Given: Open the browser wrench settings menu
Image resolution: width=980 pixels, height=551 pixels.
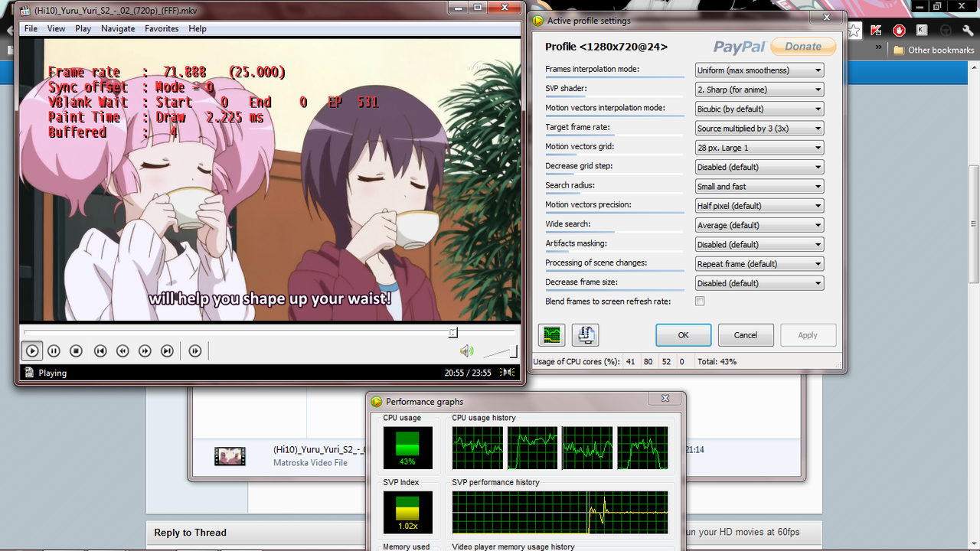Looking at the screenshot, I should click(968, 31).
